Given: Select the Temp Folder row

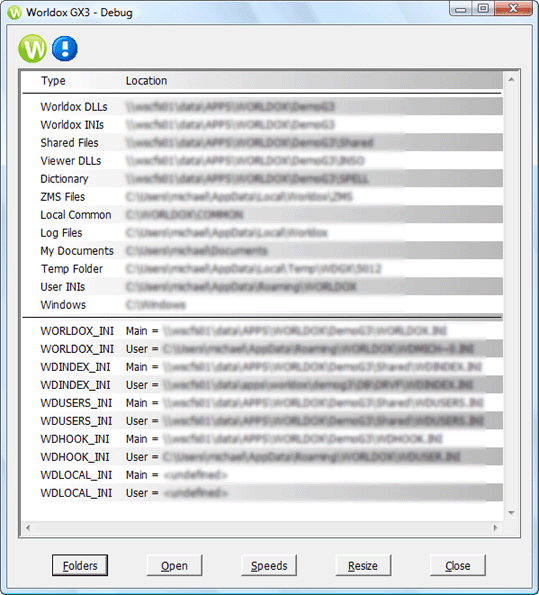Looking at the screenshot, I should click(x=263, y=269).
